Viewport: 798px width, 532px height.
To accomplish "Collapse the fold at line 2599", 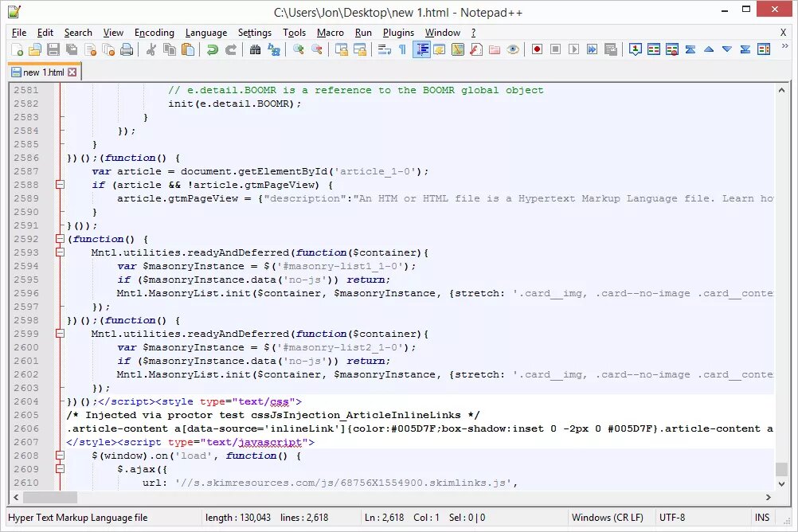I will 60,334.
